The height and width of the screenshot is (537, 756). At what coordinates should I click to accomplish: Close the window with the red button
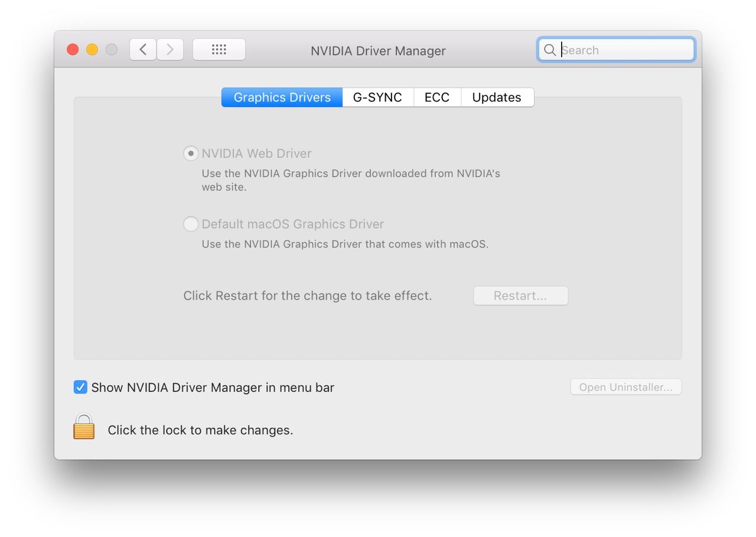(x=73, y=50)
